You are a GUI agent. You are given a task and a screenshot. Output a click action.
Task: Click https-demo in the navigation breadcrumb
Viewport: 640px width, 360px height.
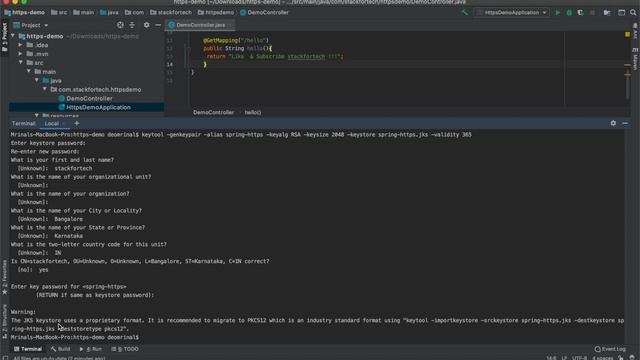click(x=24, y=13)
